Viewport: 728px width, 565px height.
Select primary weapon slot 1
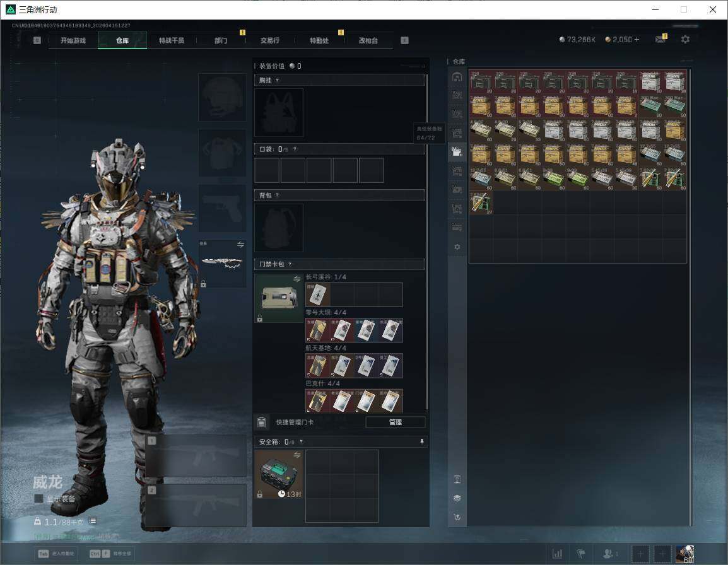click(196, 456)
